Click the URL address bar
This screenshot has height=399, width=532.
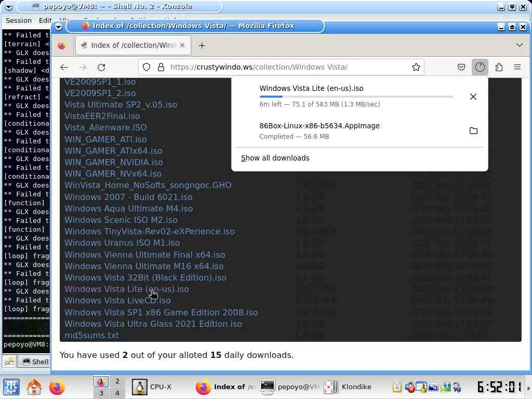(281, 67)
